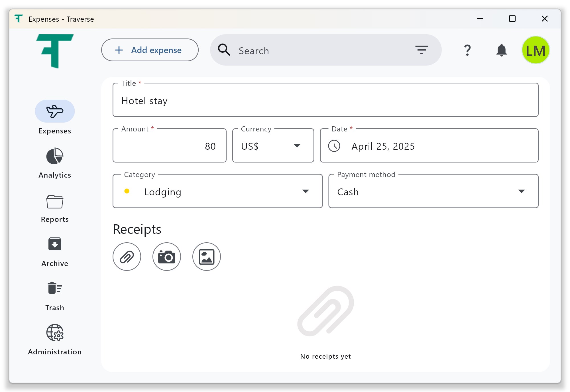The height and width of the screenshot is (392, 570).
Task: Attach a receipt file with paperclip icon
Action: (127, 257)
